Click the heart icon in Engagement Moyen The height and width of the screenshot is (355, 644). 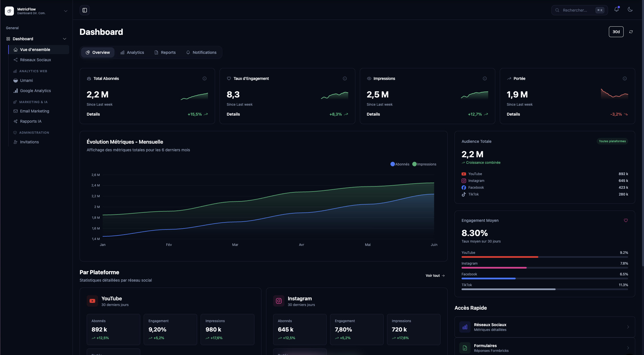tap(626, 220)
